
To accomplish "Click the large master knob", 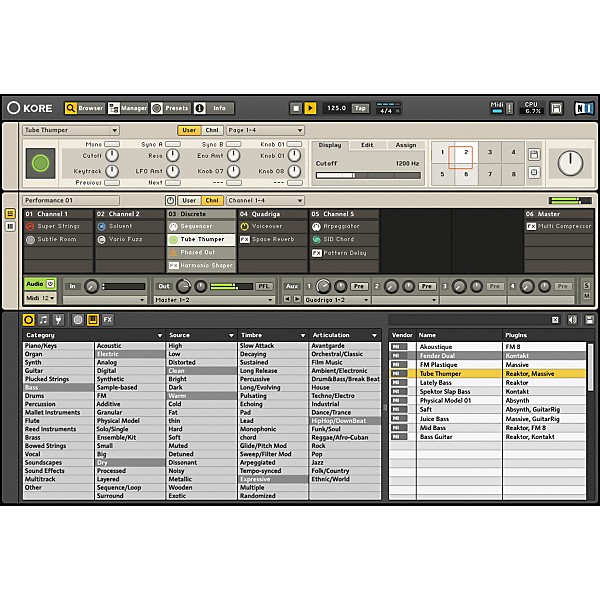I will click(x=570, y=163).
